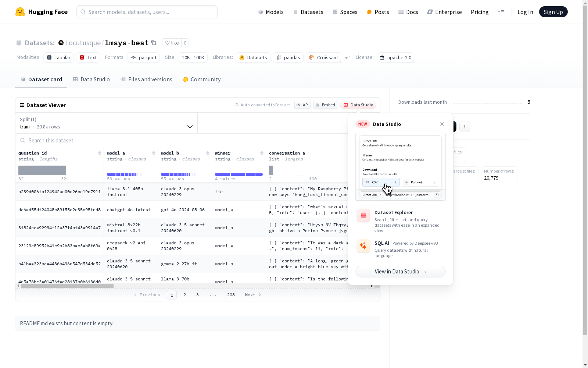The height and width of the screenshot is (368, 588).
Task: Open the three-dot dataset options menu
Action: (465, 127)
